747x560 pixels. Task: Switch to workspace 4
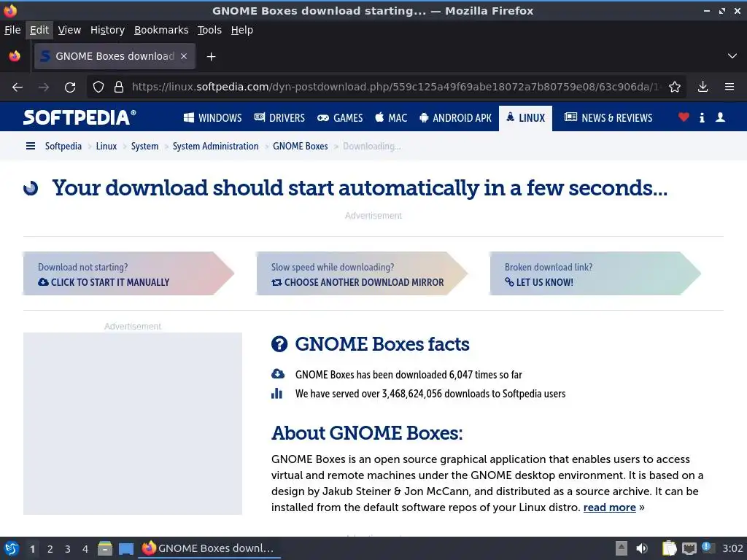click(x=85, y=549)
